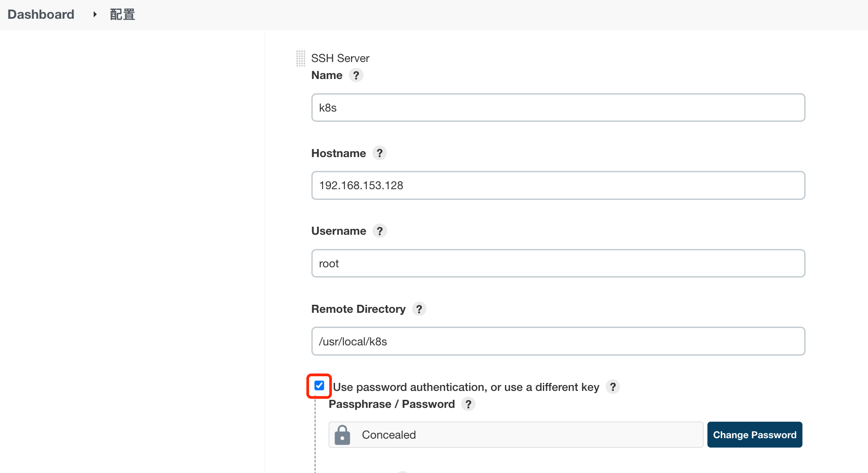Click the Name label text
Screen dimensions: 868x473
pos(327,75)
